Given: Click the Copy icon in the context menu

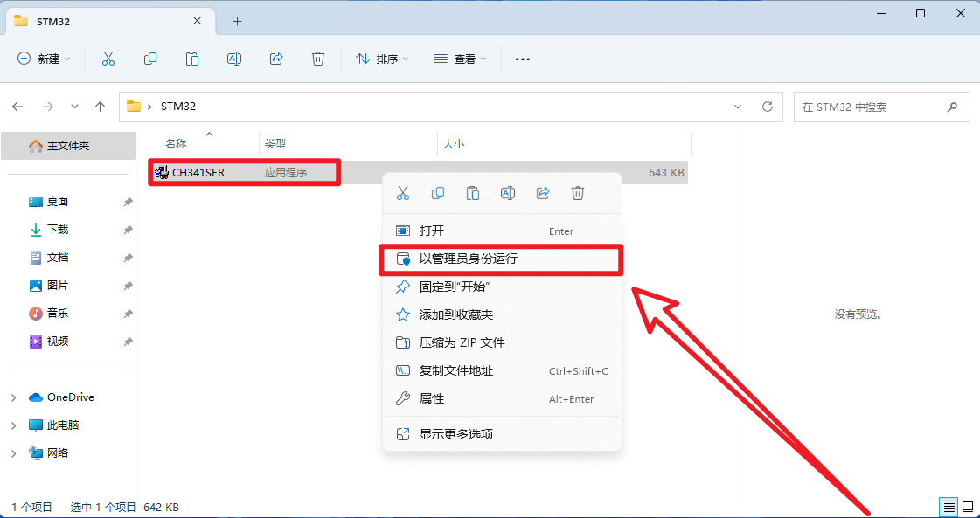Looking at the screenshot, I should tap(438, 193).
